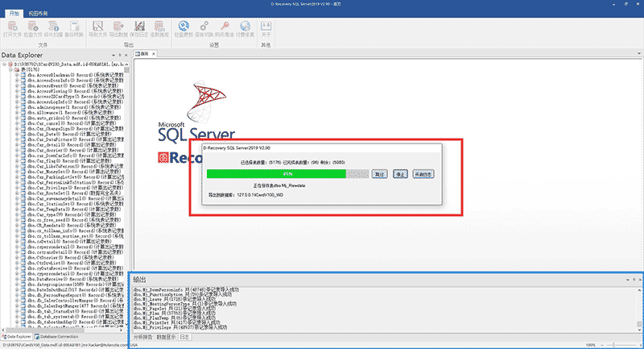Viewport: 644px width, 349px height.
Task: Click the first button right of progress bar
Action: tap(379, 174)
